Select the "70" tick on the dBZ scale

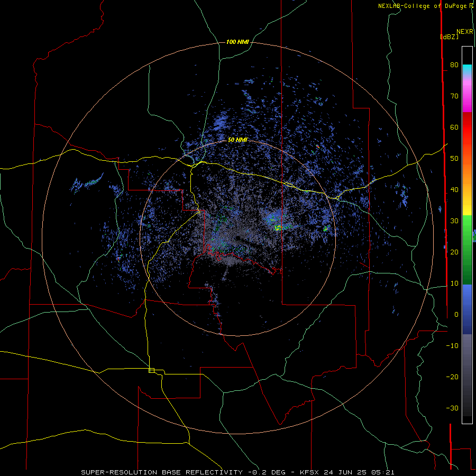pos(454,96)
